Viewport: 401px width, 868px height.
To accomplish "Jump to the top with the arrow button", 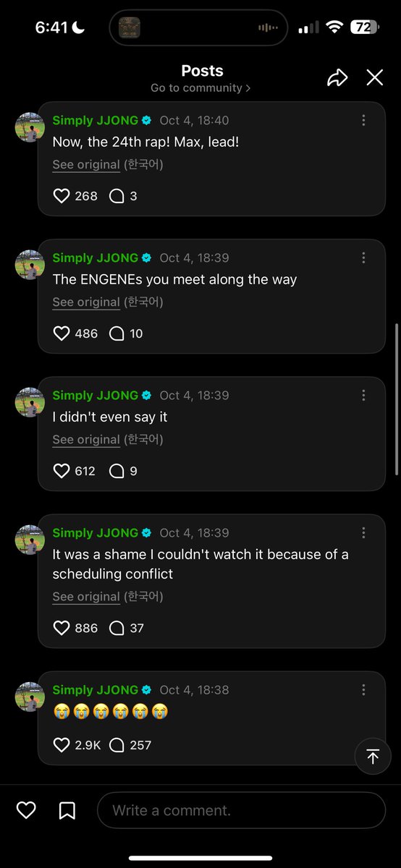I will click(x=373, y=757).
